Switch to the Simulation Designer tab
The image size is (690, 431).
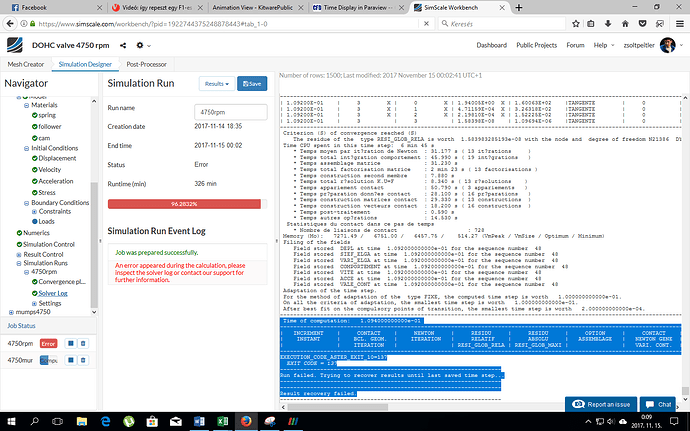point(85,64)
